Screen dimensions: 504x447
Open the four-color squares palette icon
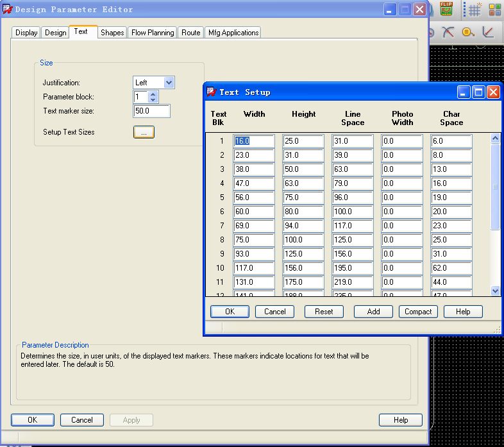point(495,10)
